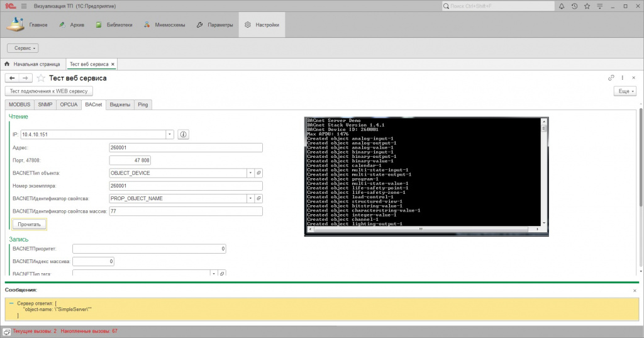This screenshot has height=338, width=644.
Task: Open form for BACNET object type field
Action: coord(258,172)
